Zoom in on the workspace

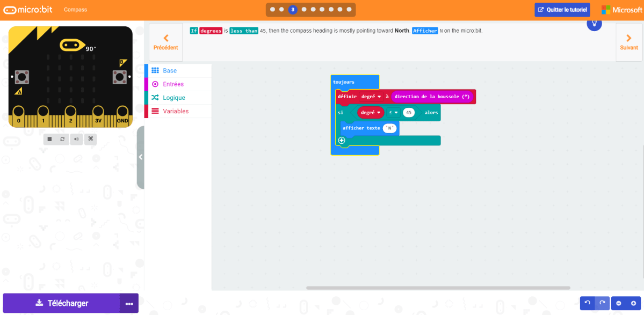point(634,303)
